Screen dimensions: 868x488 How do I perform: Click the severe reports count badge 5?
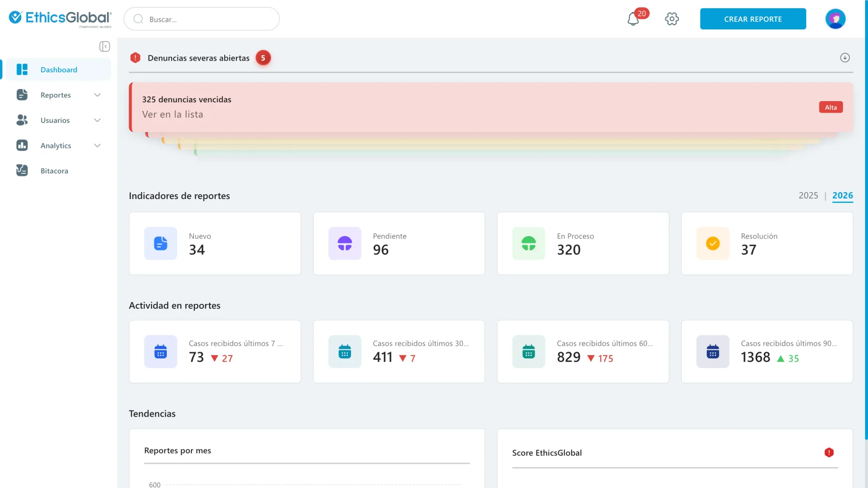pos(263,58)
